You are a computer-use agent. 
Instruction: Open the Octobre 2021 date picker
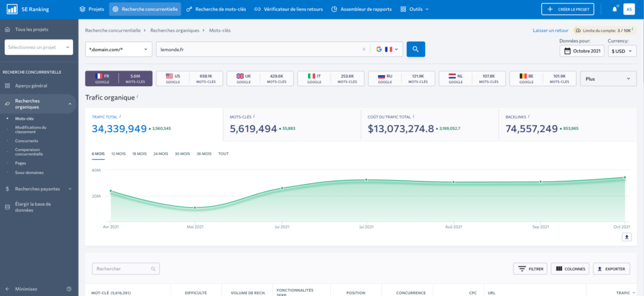582,51
